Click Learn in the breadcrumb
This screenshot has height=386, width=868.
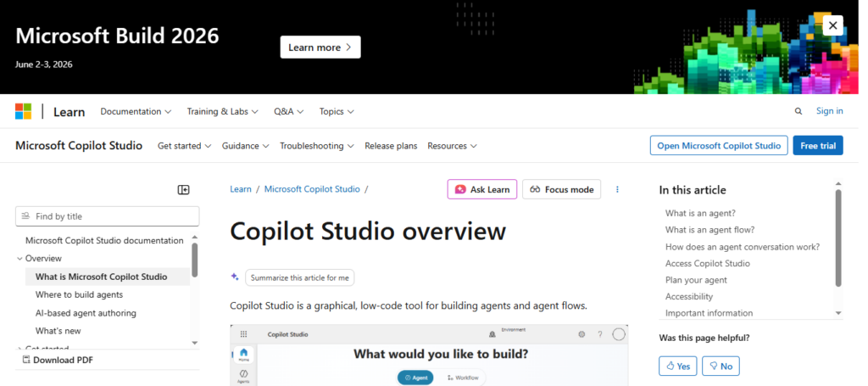[240, 189]
